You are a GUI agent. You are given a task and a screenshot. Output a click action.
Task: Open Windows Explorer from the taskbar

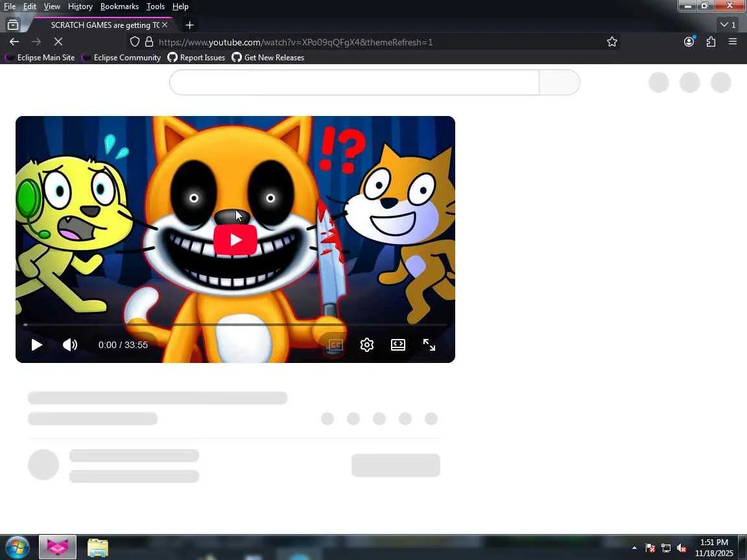point(98,548)
